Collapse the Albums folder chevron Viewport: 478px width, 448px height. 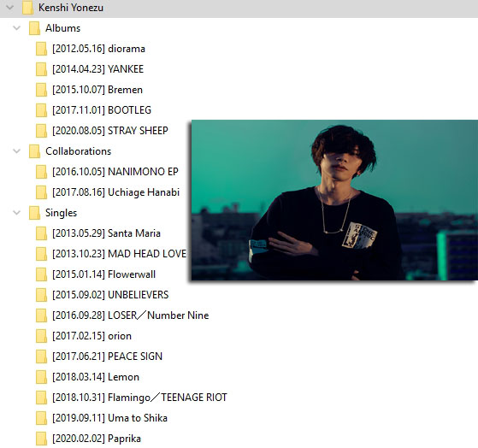[x=17, y=28]
